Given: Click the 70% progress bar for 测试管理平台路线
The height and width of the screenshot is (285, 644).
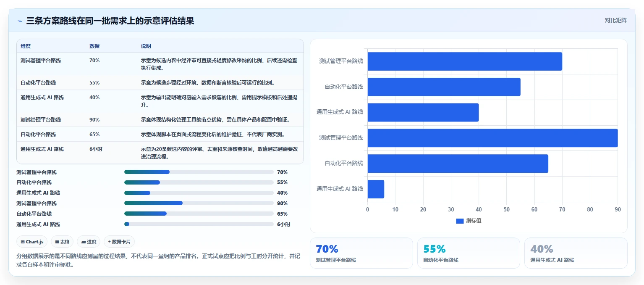Looking at the screenshot, I should [199, 172].
